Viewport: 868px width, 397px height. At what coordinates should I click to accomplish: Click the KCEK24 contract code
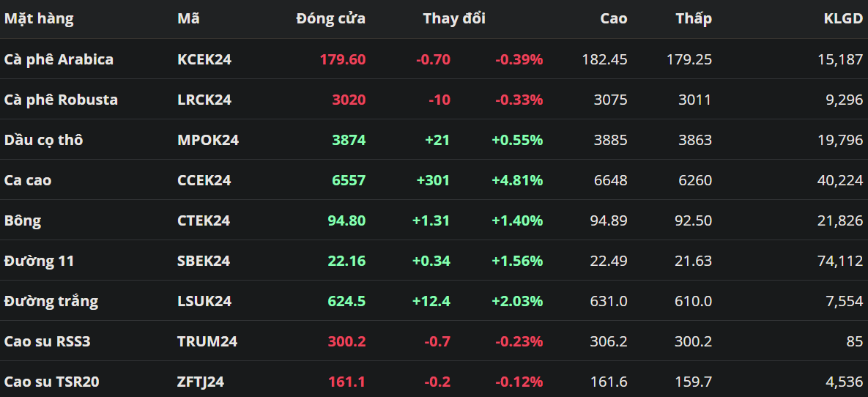204,59
